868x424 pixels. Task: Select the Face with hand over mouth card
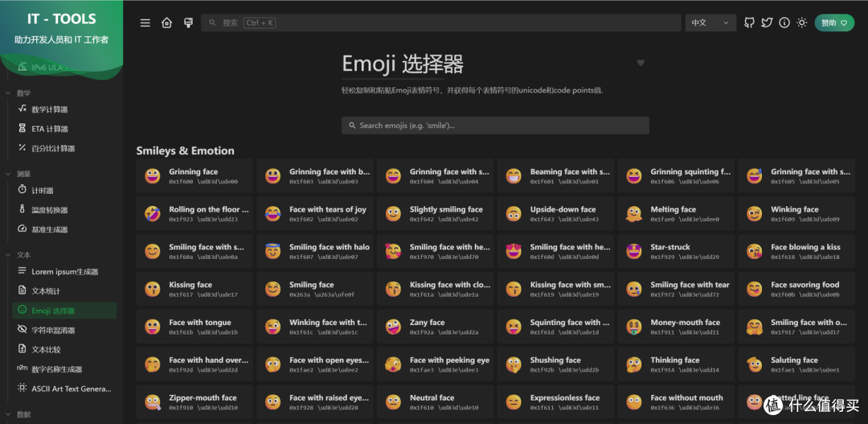tap(194, 364)
